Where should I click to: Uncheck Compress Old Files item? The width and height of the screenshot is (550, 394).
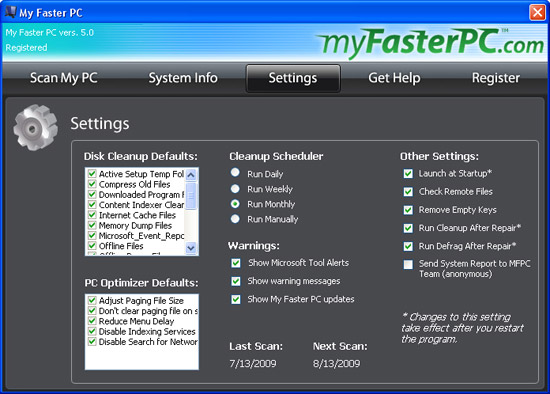(92, 184)
